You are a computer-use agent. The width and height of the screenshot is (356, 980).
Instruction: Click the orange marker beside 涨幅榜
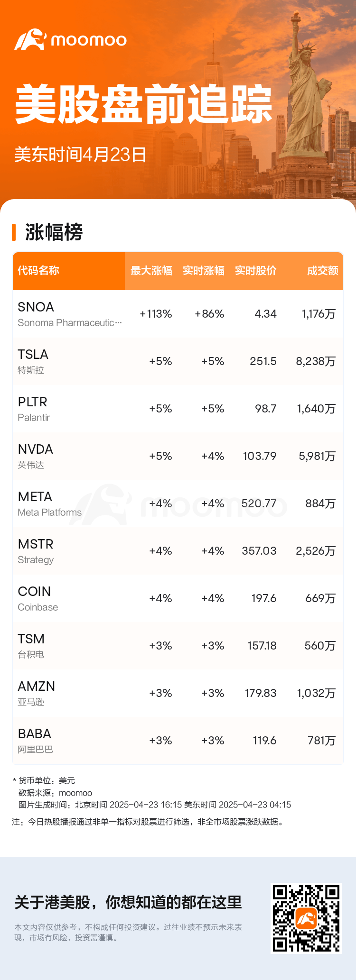(x=14, y=232)
